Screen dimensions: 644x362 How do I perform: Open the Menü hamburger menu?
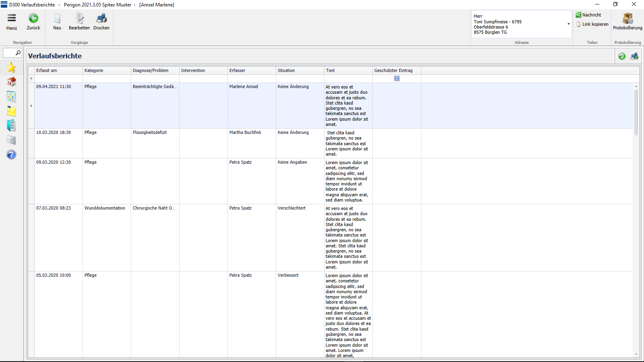(12, 19)
